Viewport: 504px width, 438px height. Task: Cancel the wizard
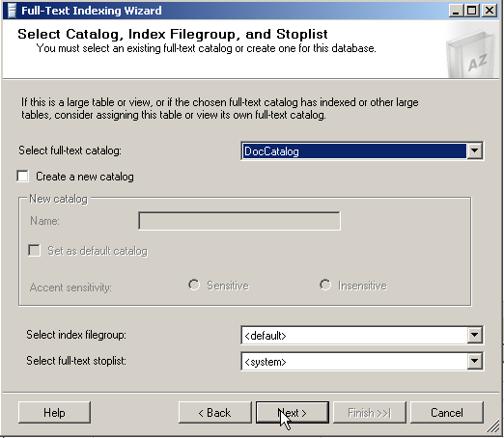(447, 413)
